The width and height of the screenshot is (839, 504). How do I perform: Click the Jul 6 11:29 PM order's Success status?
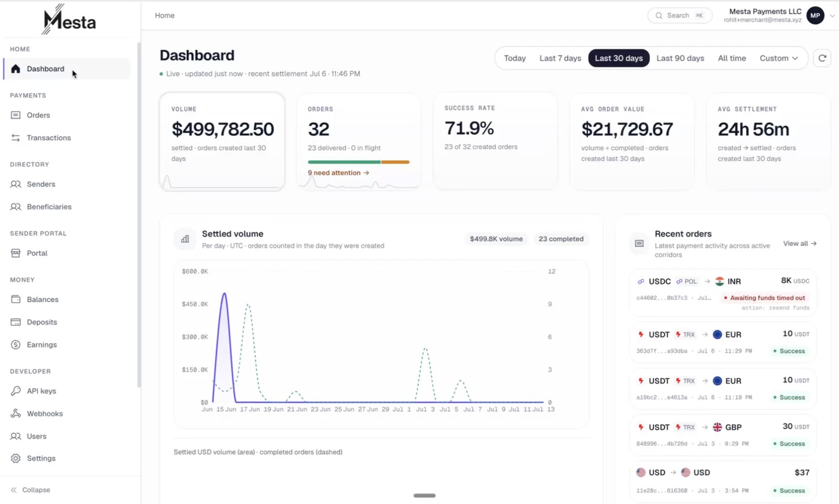(x=789, y=351)
